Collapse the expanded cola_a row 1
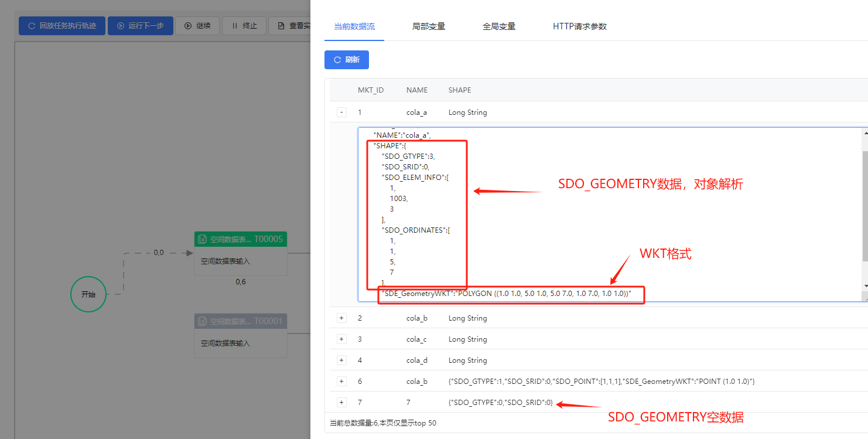 [x=341, y=112]
